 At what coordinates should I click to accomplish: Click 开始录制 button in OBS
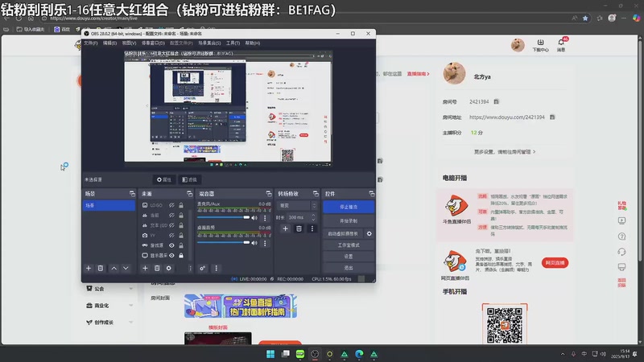click(349, 220)
